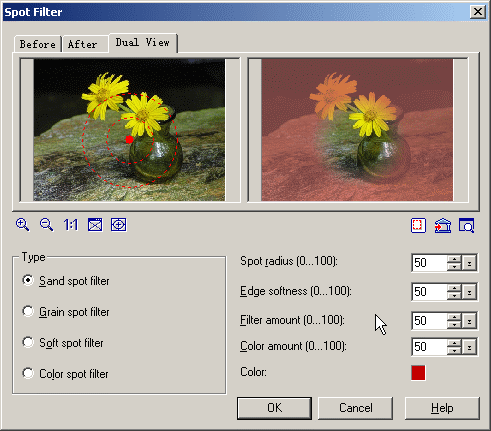
Task: Switch to the Before tab
Action: click(38, 44)
